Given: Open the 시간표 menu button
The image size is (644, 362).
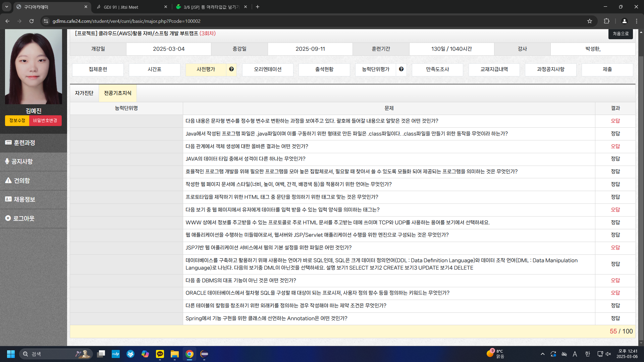Looking at the screenshot, I should coord(155,69).
